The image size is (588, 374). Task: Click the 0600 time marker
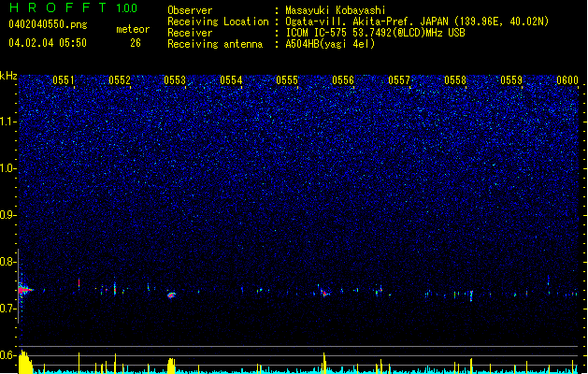(x=567, y=80)
